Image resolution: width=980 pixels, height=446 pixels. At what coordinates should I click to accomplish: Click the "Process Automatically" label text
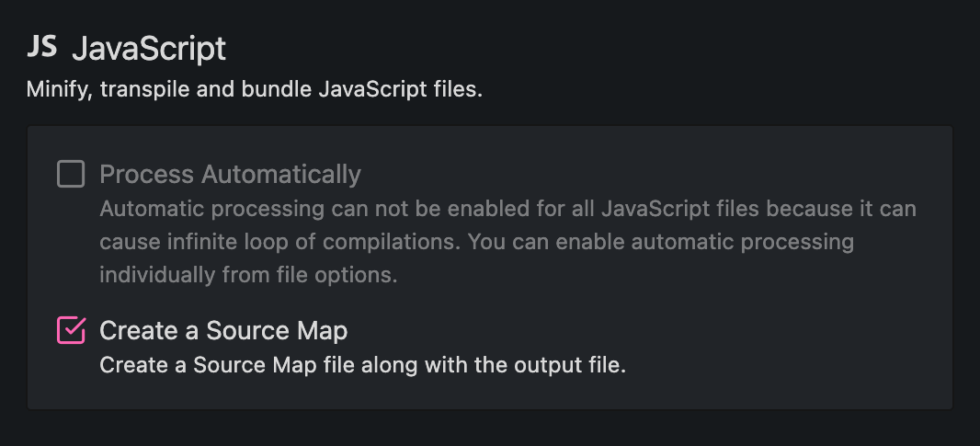coord(230,174)
